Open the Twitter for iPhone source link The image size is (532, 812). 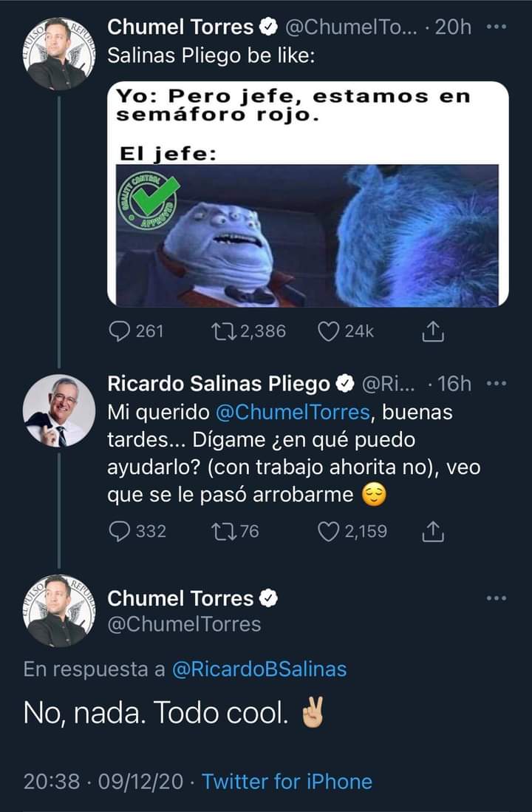(287, 781)
